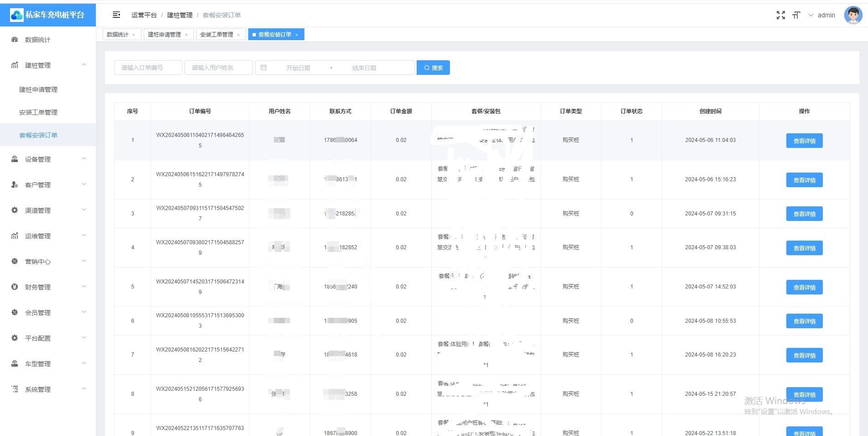Expand the 客户管理 menu chevron

pyautogui.click(x=84, y=184)
